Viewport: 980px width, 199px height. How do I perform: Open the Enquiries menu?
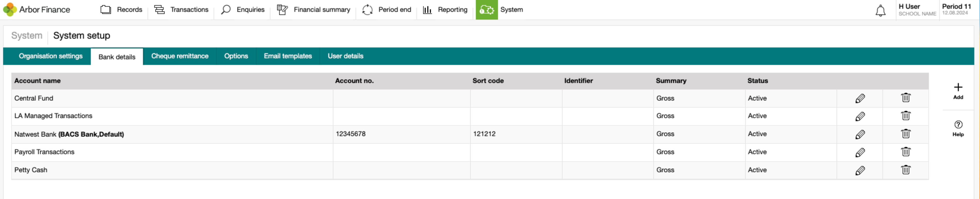[x=243, y=10]
